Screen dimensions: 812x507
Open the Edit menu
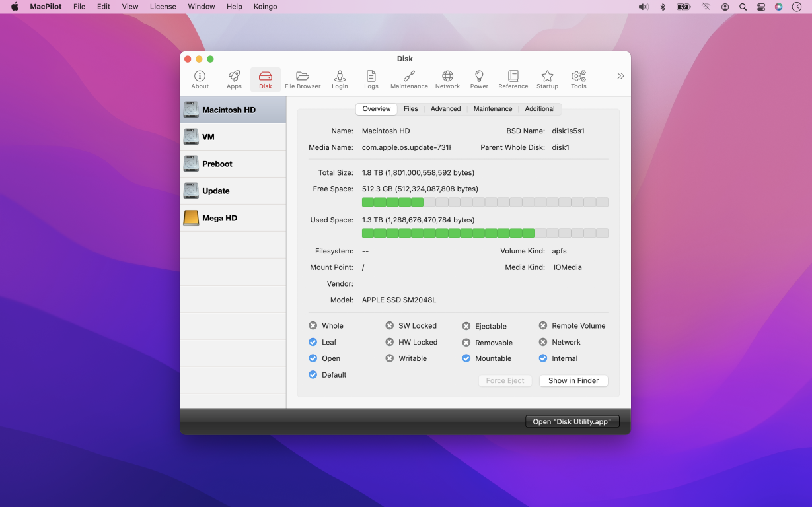(104, 7)
